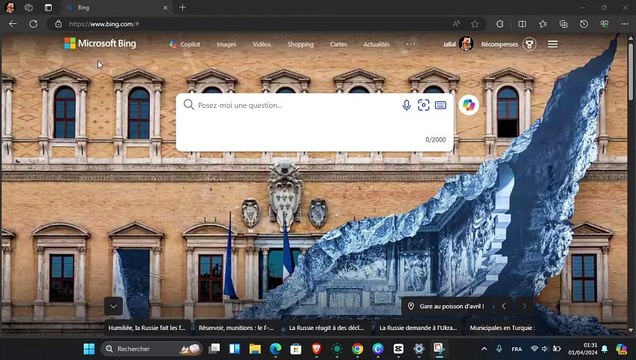
Task: Open Browser essentials heart icon
Action: click(x=604, y=24)
